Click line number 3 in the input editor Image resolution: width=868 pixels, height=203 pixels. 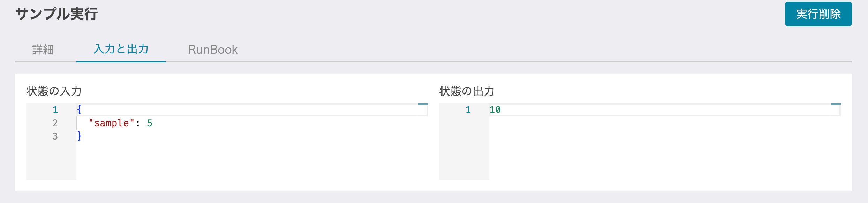click(x=55, y=136)
